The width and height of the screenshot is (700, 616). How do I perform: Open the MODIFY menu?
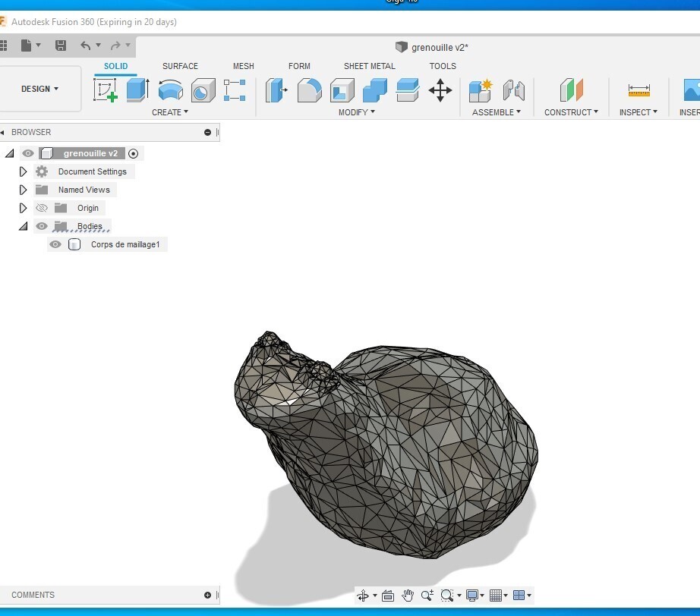pyautogui.click(x=357, y=112)
